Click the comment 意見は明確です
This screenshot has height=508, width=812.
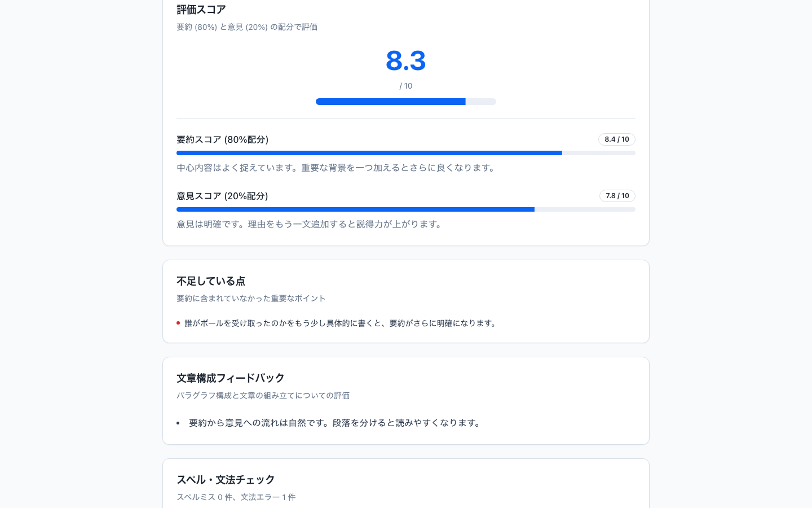pos(311,224)
